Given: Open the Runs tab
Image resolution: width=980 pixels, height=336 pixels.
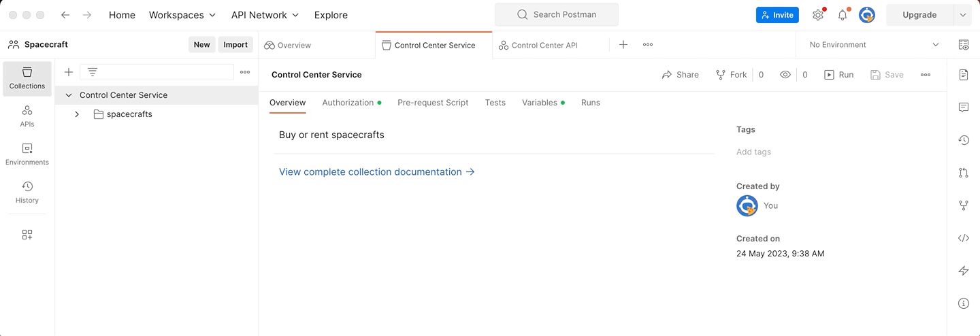Looking at the screenshot, I should (x=591, y=103).
